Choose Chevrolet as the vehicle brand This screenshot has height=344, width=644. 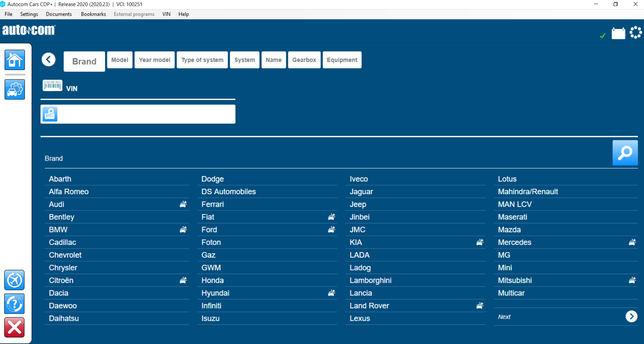coord(65,255)
